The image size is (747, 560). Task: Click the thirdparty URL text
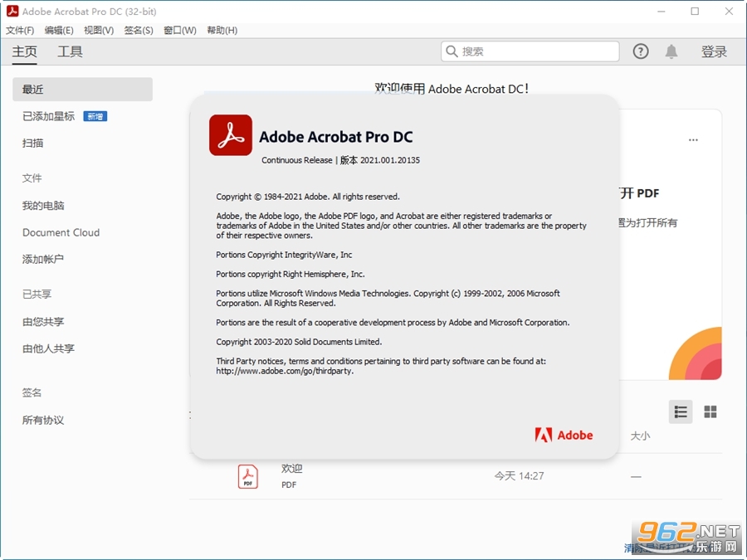click(285, 371)
